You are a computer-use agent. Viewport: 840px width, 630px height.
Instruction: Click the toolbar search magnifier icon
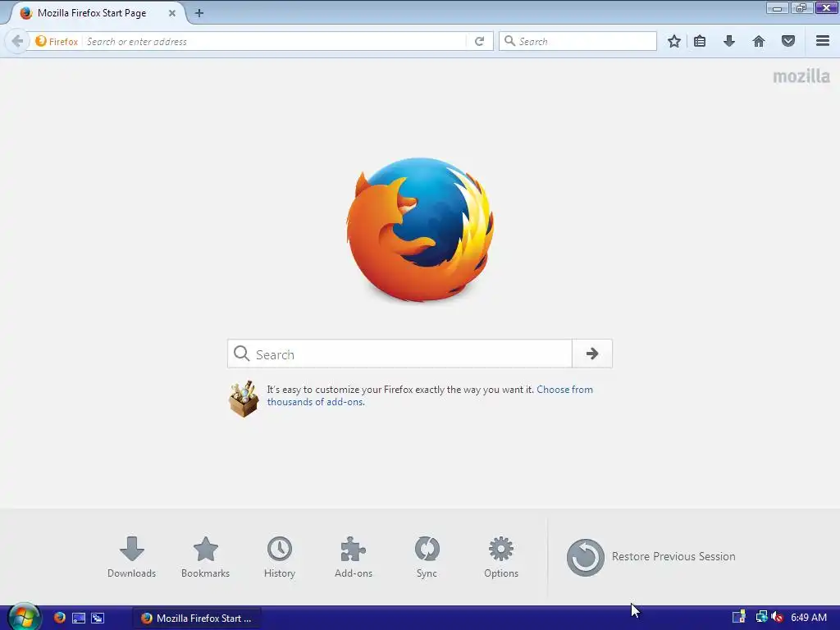509,41
